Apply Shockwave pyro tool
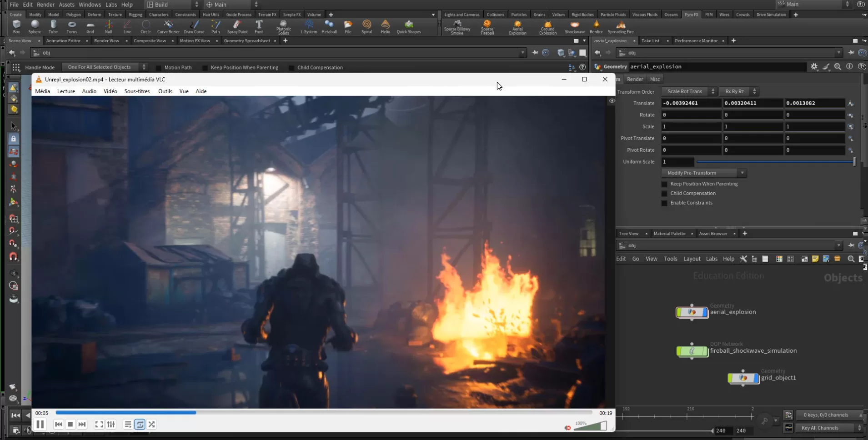 [x=575, y=26]
